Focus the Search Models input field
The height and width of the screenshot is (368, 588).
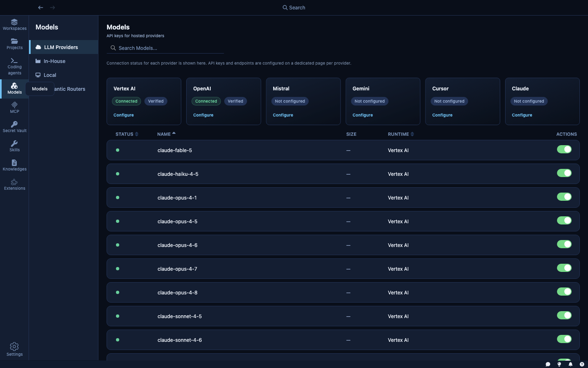165,48
